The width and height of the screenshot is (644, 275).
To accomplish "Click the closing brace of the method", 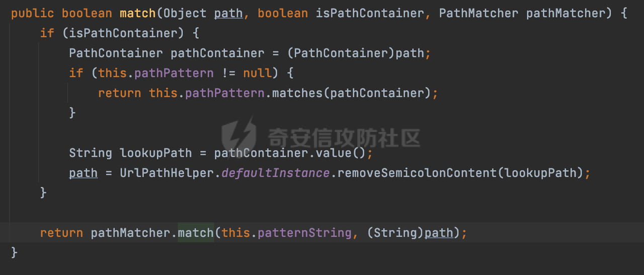I will [14, 252].
